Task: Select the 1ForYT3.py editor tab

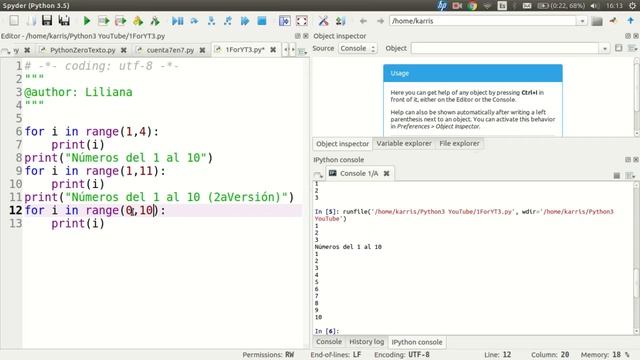Action: 244,49
